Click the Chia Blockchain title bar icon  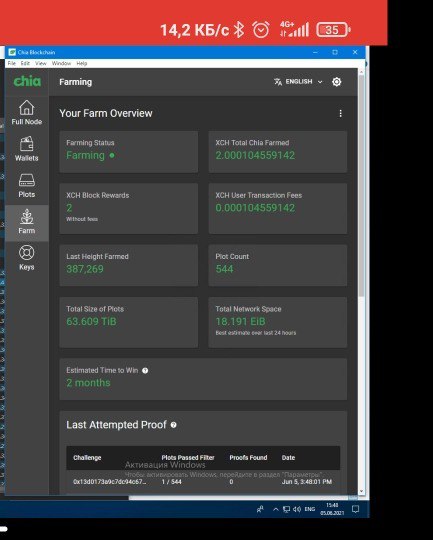pyautogui.click(x=12, y=52)
